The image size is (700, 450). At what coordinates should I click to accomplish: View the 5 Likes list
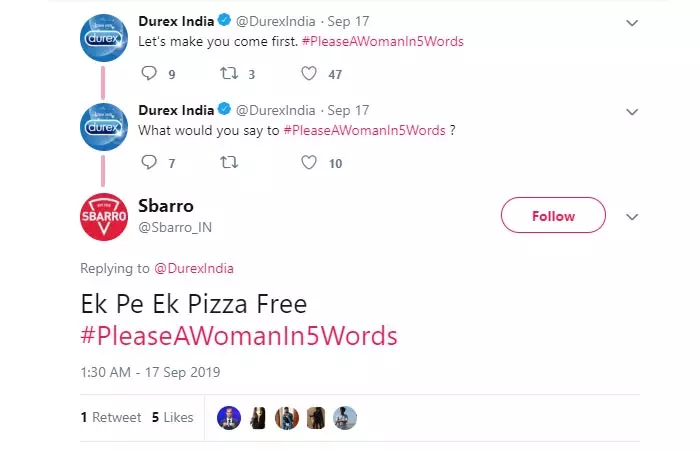172,418
